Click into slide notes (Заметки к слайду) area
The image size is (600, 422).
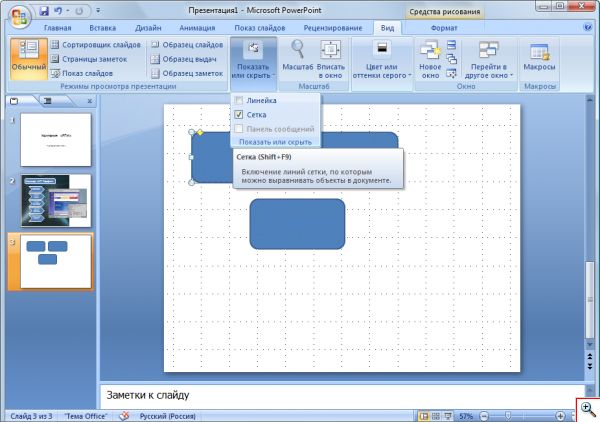(x=342, y=395)
